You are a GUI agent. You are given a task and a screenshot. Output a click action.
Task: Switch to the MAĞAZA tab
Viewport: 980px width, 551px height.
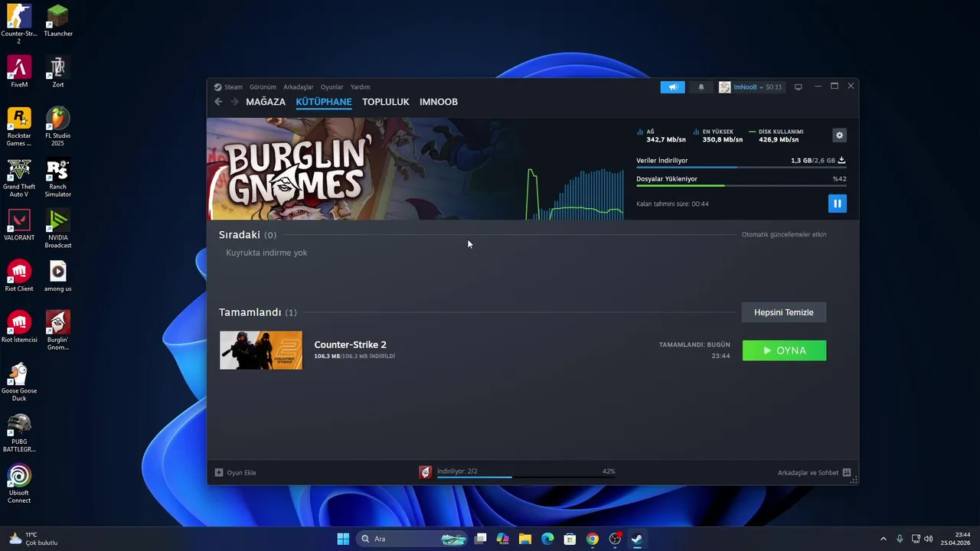pyautogui.click(x=266, y=102)
